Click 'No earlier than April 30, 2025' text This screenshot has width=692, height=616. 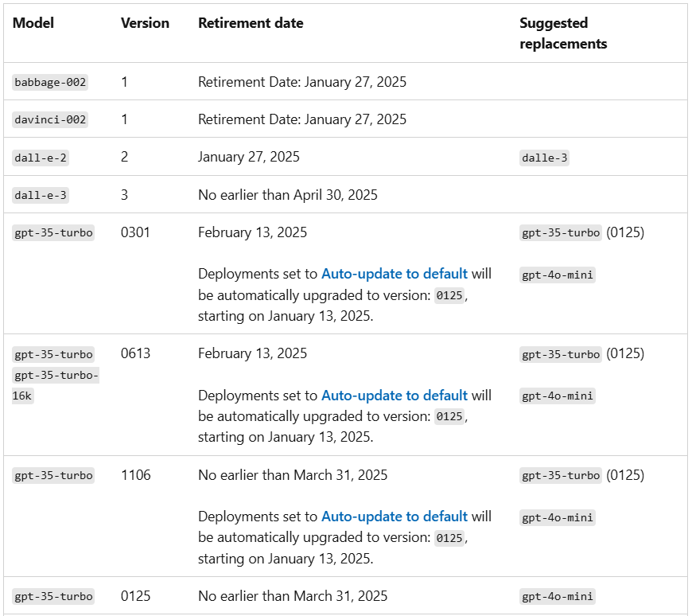pos(288,195)
